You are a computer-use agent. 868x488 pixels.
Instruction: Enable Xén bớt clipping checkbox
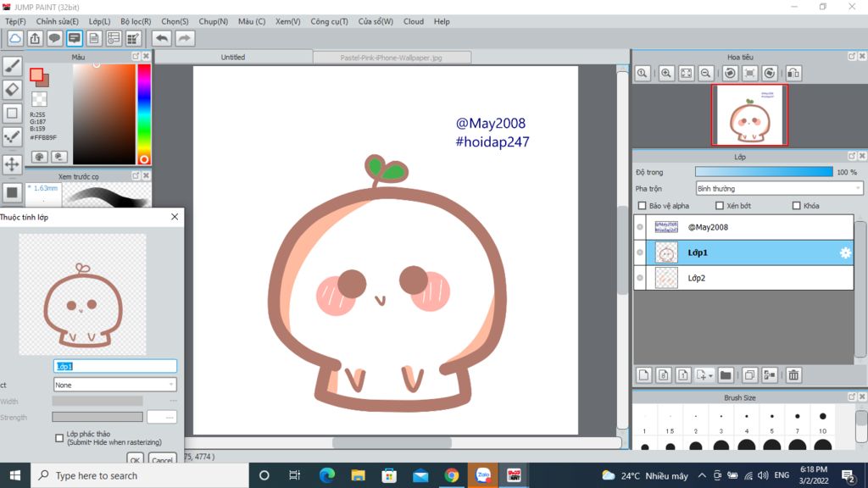click(720, 206)
